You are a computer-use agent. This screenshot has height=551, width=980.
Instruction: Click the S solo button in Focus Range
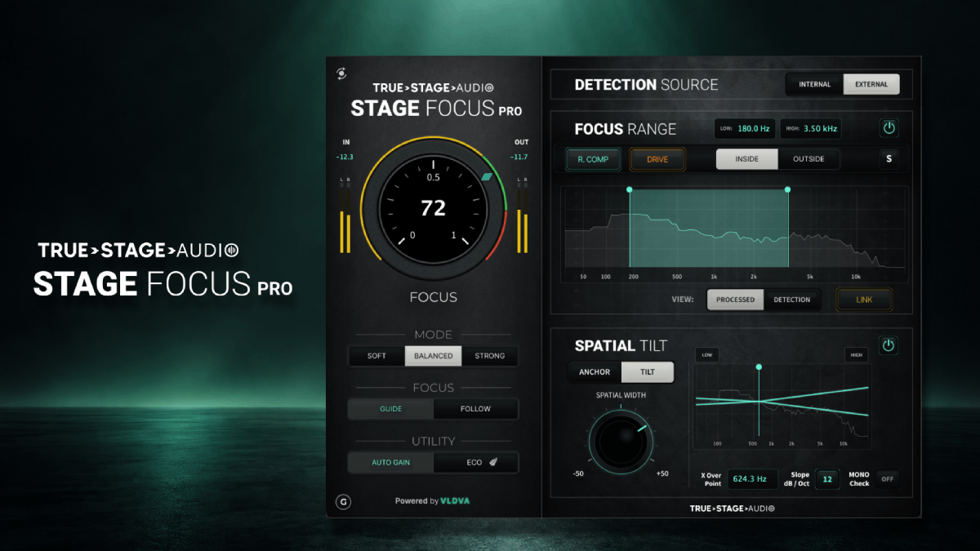[889, 159]
